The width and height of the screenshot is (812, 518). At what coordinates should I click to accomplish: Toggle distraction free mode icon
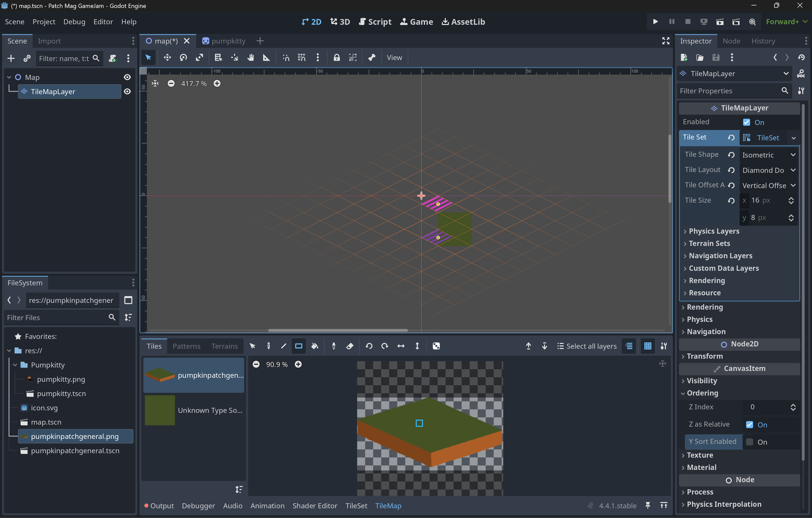pos(666,41)
